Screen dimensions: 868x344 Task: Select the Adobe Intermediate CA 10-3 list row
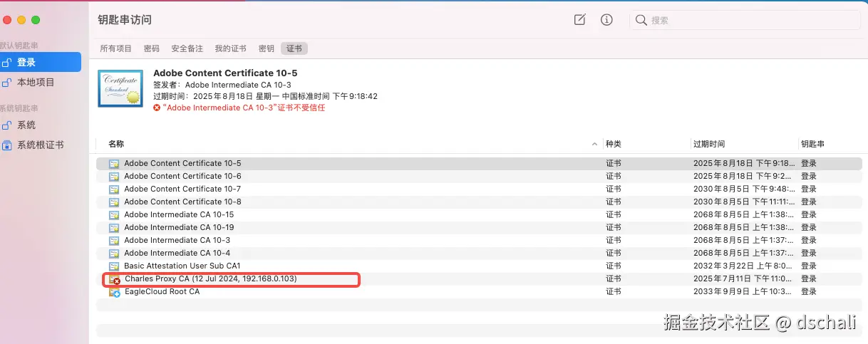479,241
